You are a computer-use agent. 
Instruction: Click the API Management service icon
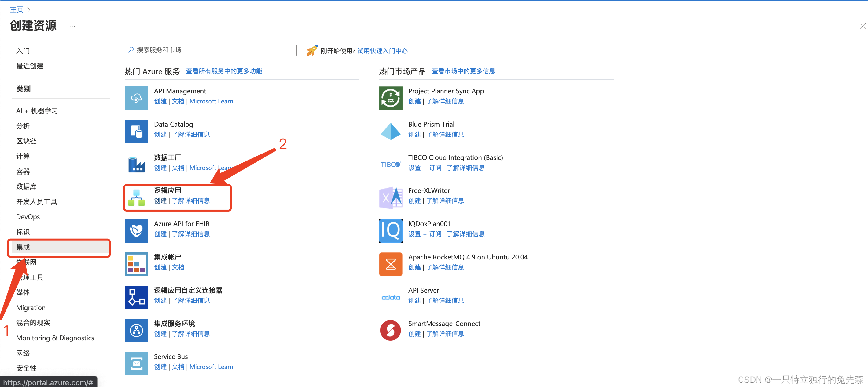[136, 98]
